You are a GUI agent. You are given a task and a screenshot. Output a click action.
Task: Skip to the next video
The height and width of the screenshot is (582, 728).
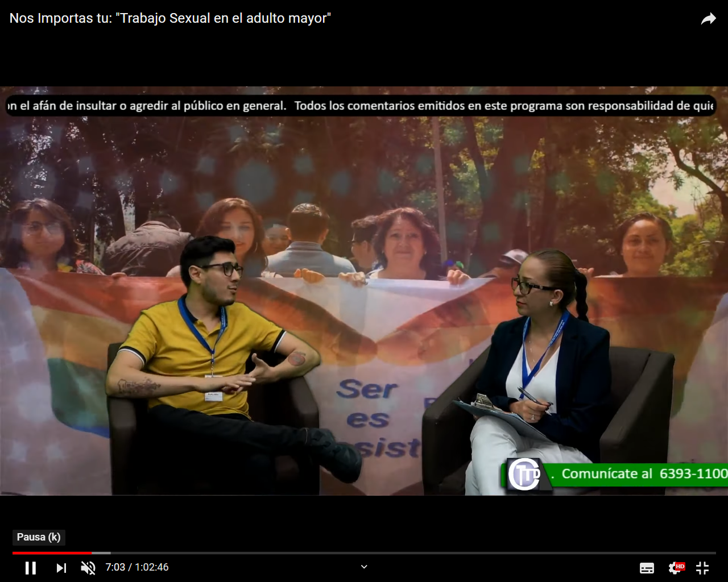(x=61, y=567)
